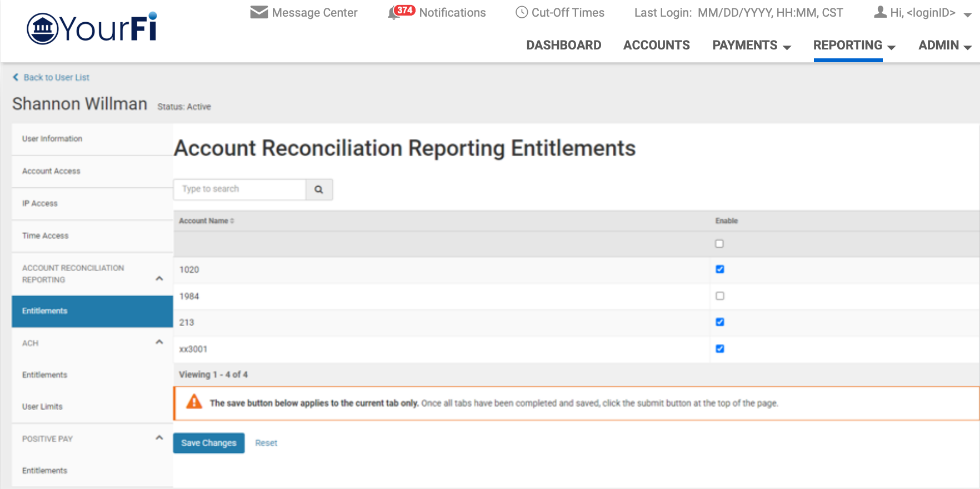Enable the checkbox for account 1984
Screen dimensions: 980x489
[719, 296]
